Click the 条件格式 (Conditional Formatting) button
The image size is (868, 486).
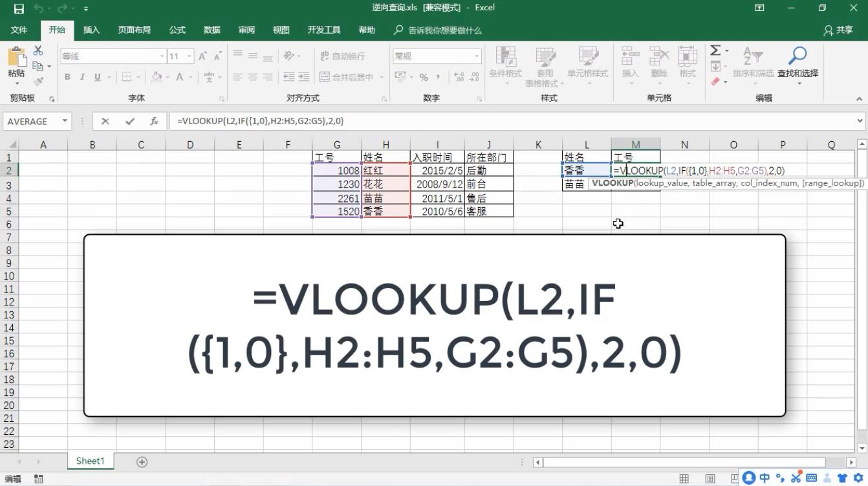click(x=505, y=67)
